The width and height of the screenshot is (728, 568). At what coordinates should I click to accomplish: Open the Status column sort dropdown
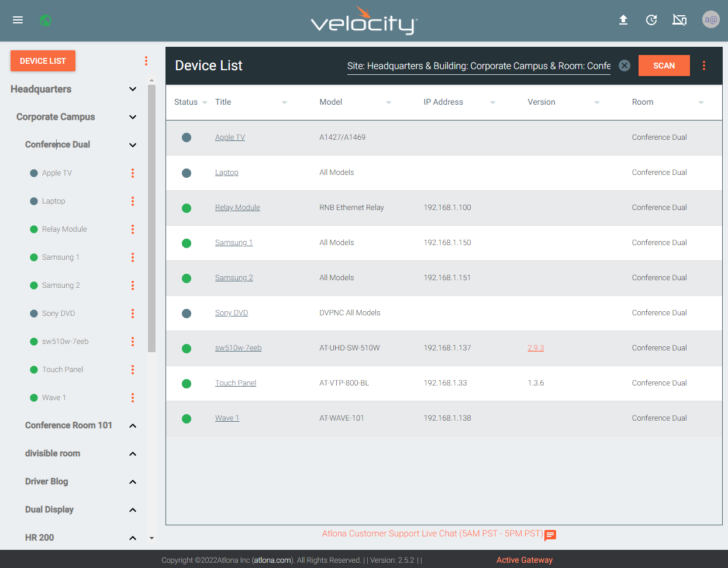point(205,102)
